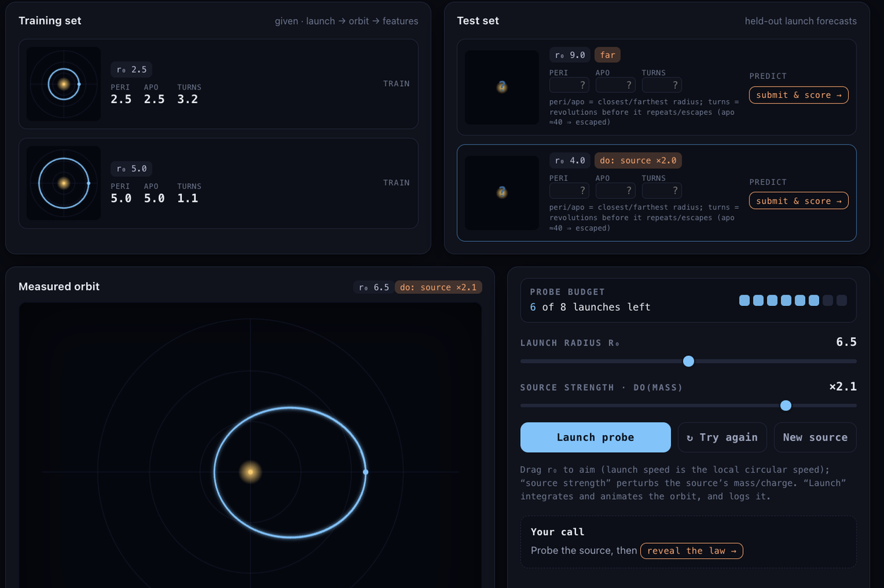
Task: Click the PERI input for r₀ 9.0 test
Action: coord(569,85)
